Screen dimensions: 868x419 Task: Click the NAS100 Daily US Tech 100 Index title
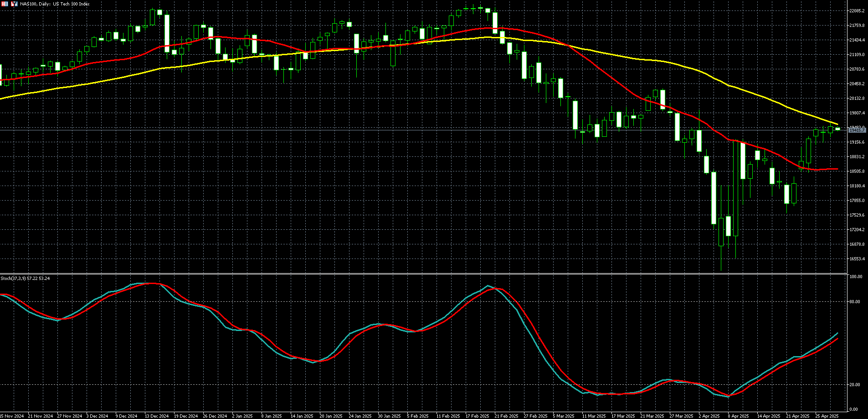point(55,4)
